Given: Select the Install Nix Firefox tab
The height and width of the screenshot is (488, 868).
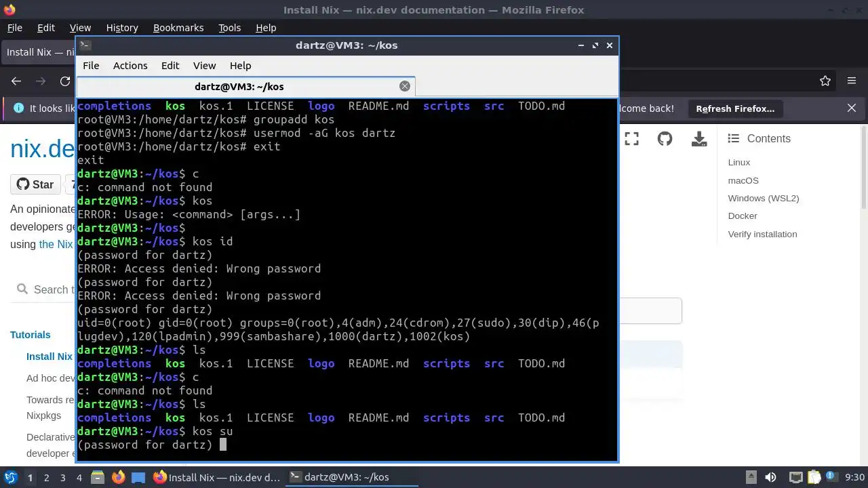Looking at the screenshot, I should pos(39,52).
